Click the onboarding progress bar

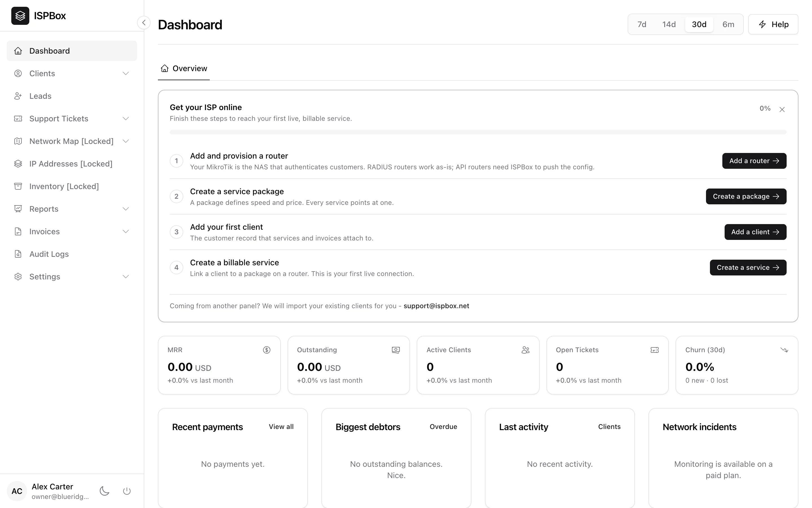coord(478,132)
